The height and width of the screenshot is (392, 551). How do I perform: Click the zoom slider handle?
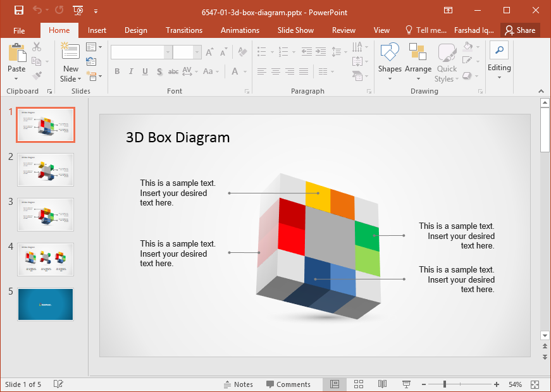[445, 384]
